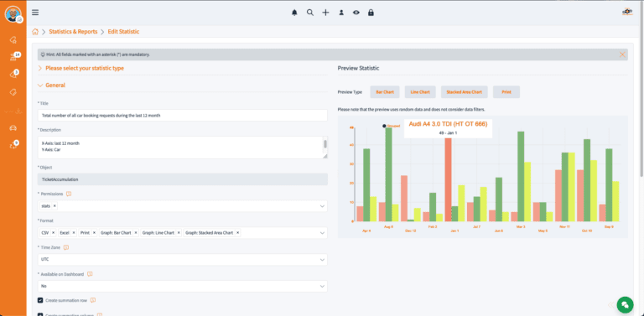Open the chat bubble button
This screenshot has height=316, width=644.
pyautogui.click(x=625, y=304)
